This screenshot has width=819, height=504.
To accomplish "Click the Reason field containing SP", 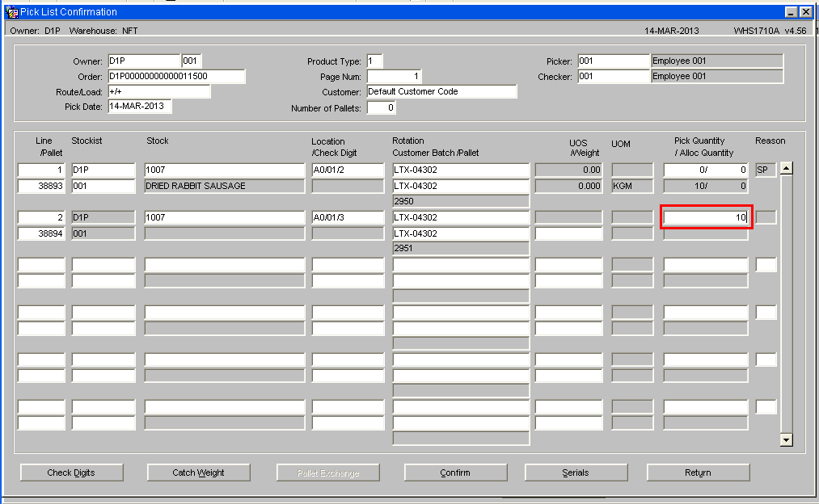I will tap(766, 170).
